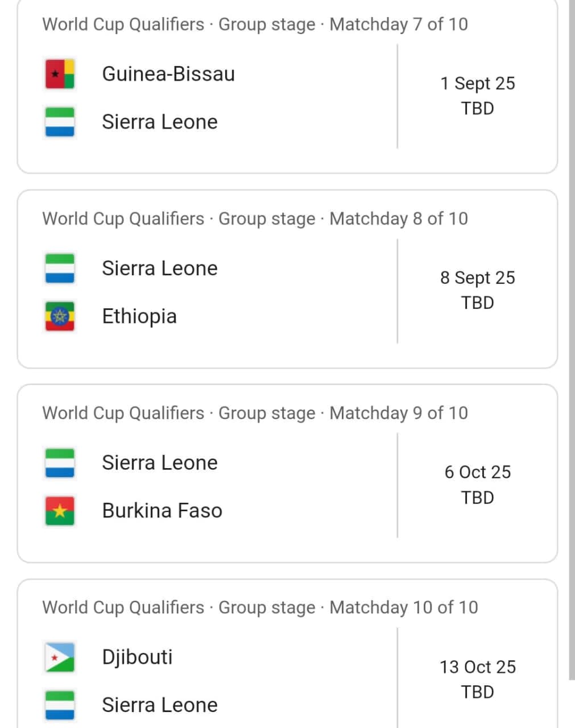Image resolution: width=575 pixels, height=728 pixels.
Task: Click Sierra Leone flag in Matchday 10
Action: pos(60,705)
